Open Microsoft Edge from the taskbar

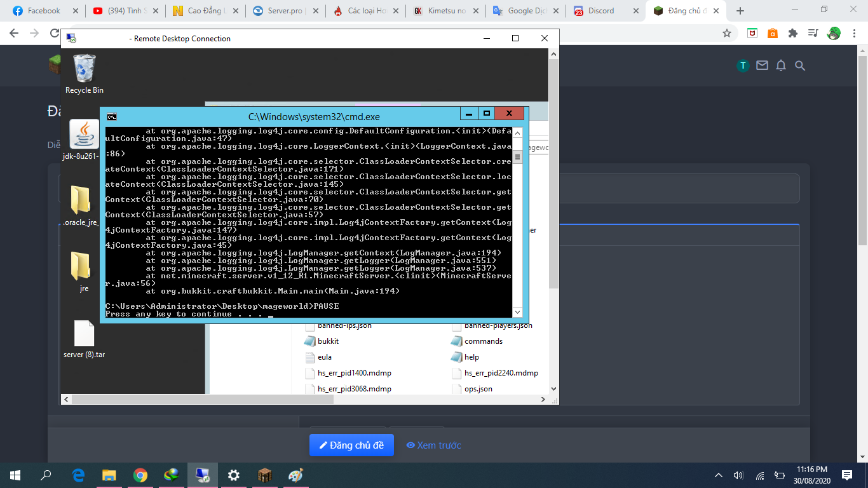(x=79, y=475)
